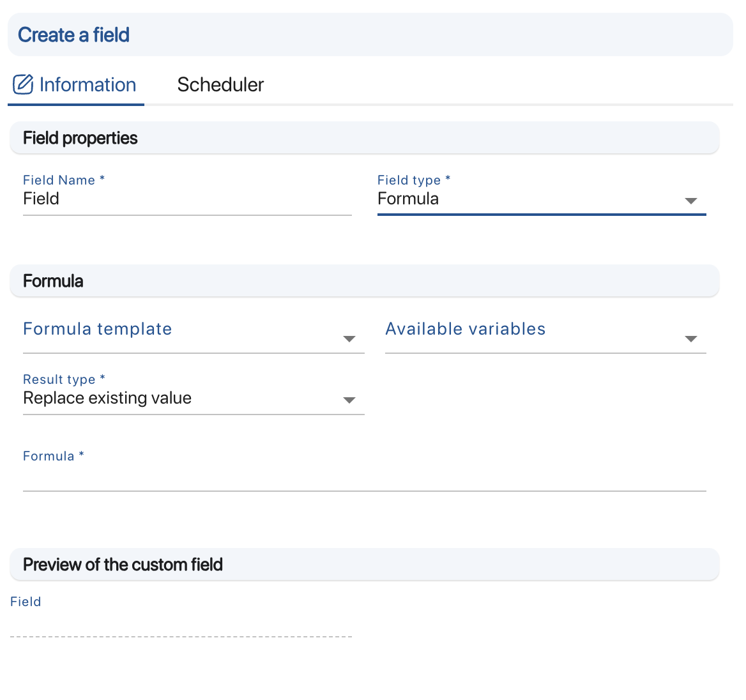
Task: Click the Field type dropdown arrow
Action: tap(691, 201)
